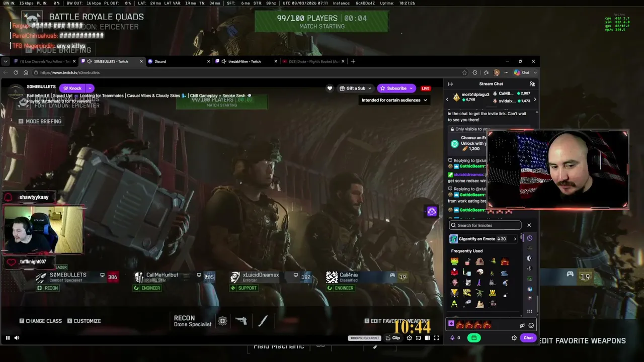Send message with the Chat button
The height and width of the screenshot is (362, 644).
coord(528,338)
